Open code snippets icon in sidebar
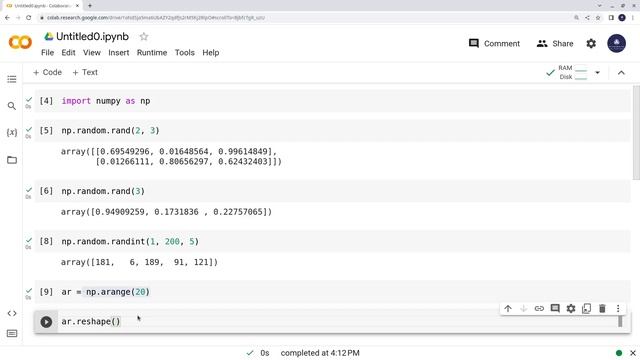640x360 pixels. tap(12, 313)
